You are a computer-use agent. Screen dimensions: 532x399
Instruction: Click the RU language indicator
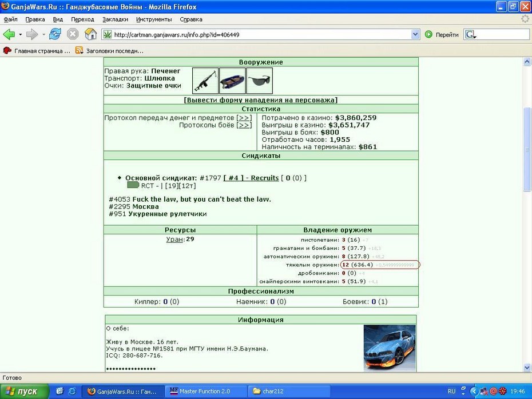coord(451,392)
